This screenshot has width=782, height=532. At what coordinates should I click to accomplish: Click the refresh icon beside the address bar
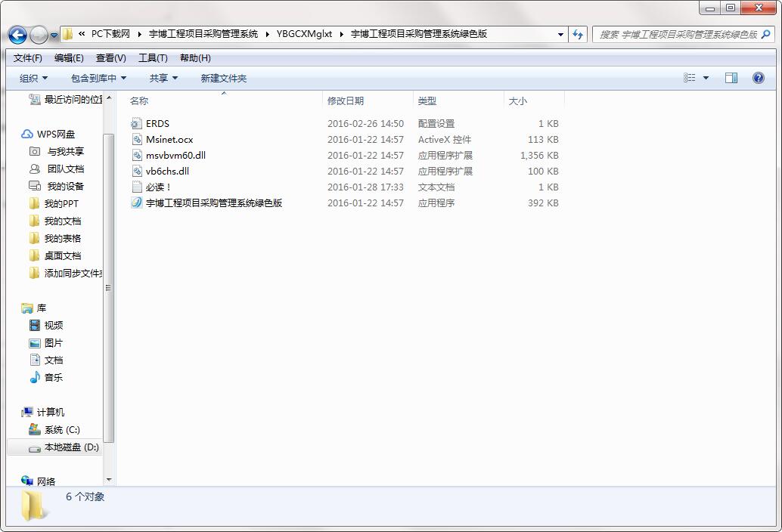coord(578,35)
